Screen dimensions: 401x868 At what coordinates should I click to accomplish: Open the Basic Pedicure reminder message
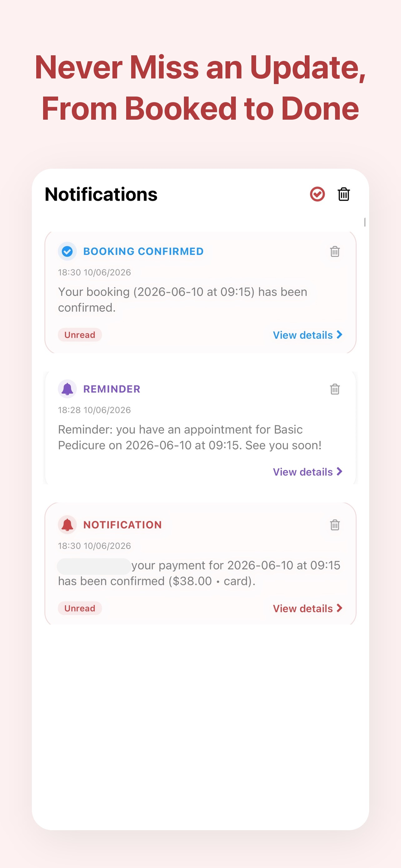tap(190, 437)
